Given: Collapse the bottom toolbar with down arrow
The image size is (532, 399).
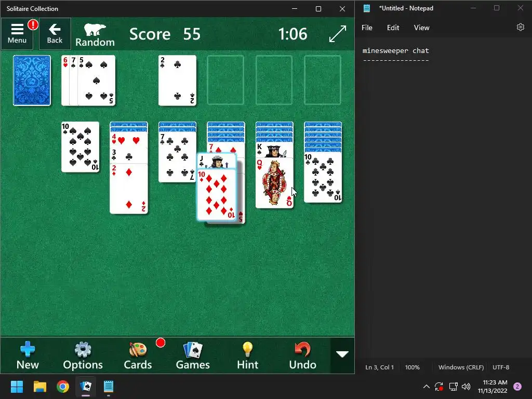Looking at the screenshot, I should (x=342, y=354).
